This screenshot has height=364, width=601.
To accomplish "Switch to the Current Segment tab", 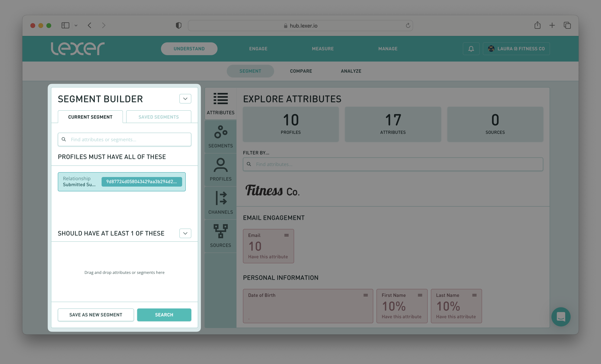I will pos(90,117).
